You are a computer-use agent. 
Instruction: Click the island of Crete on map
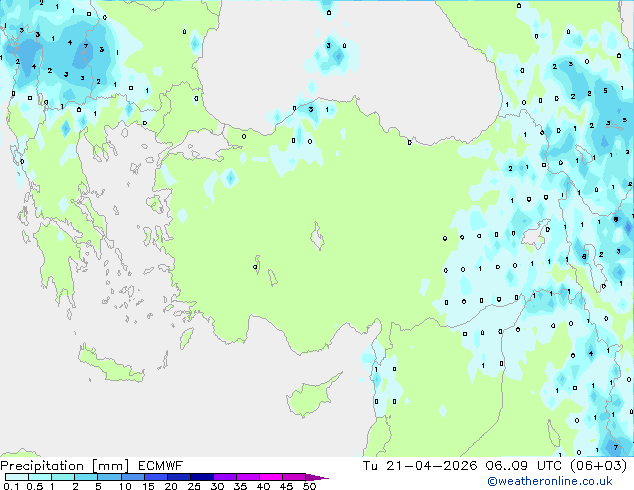pos(110,366)
